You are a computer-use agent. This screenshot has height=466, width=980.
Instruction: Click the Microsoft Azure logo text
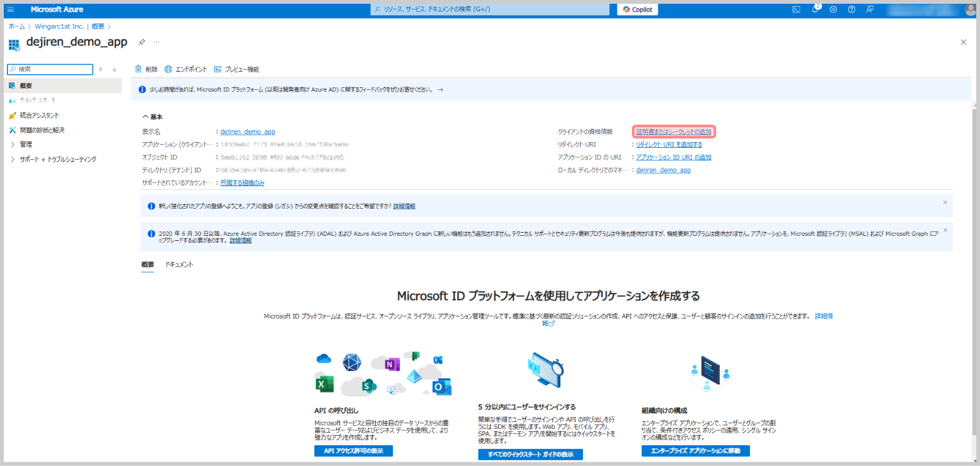(57, 9)
